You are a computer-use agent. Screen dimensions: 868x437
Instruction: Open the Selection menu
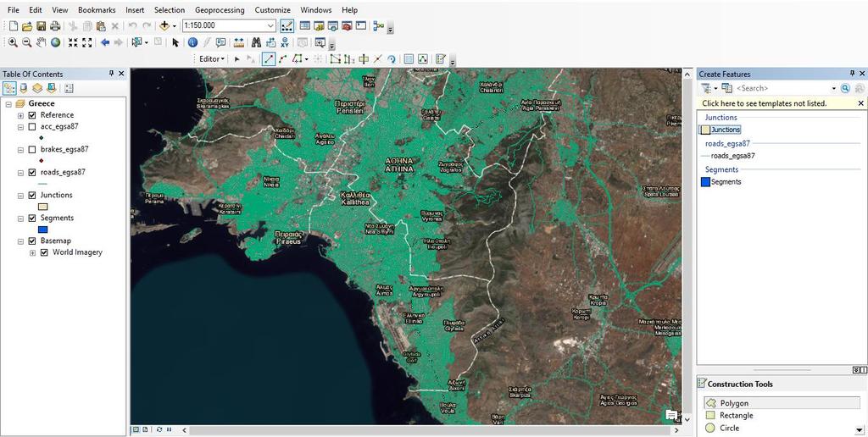pos(170,10)
